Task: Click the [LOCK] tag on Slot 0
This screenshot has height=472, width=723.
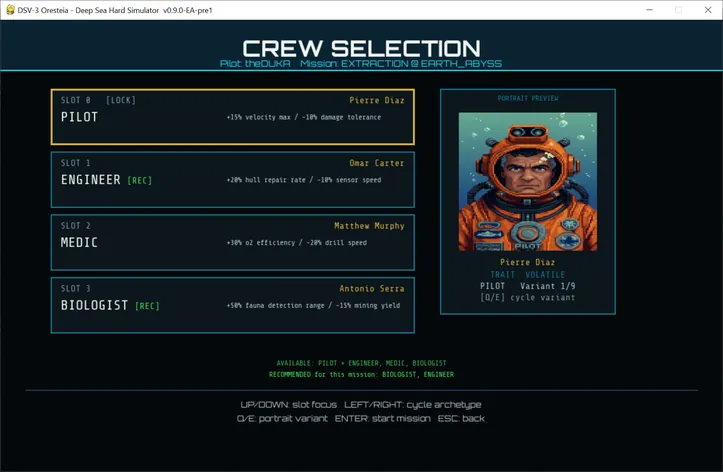Action: coord(121,100)
